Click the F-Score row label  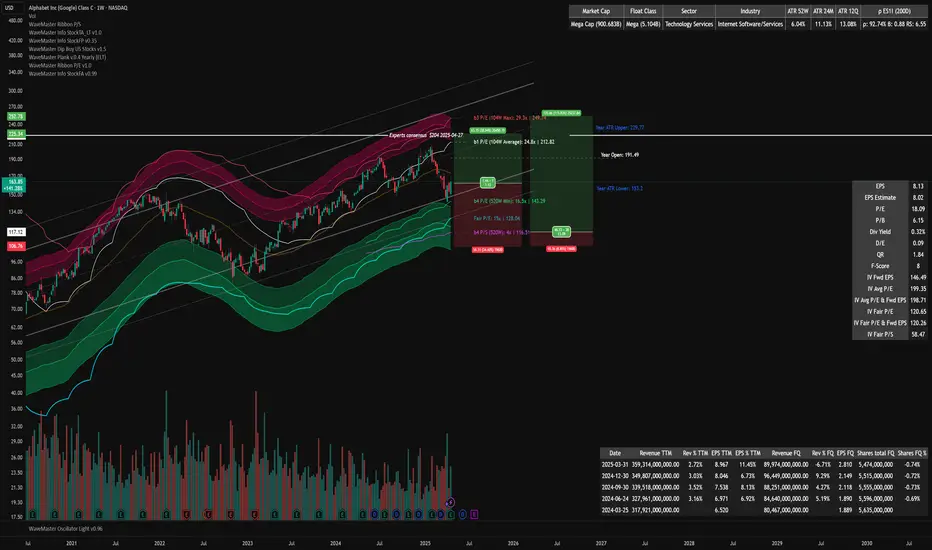(880, 266)
